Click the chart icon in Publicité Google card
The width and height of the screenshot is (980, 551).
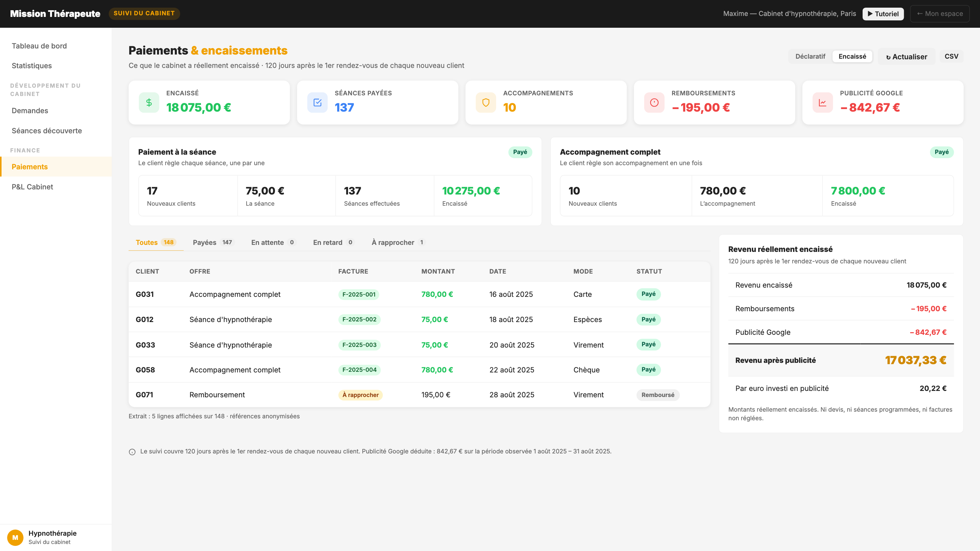(822, 102)
